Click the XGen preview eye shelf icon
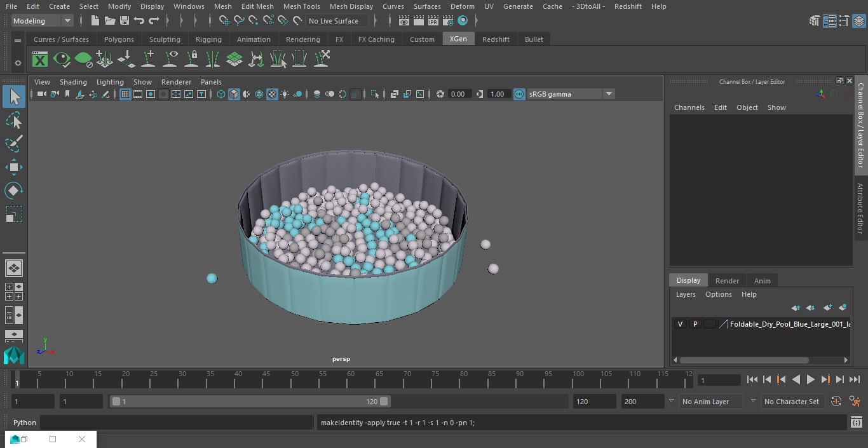Viewport: 868px width, 448px height. point(62,60)
